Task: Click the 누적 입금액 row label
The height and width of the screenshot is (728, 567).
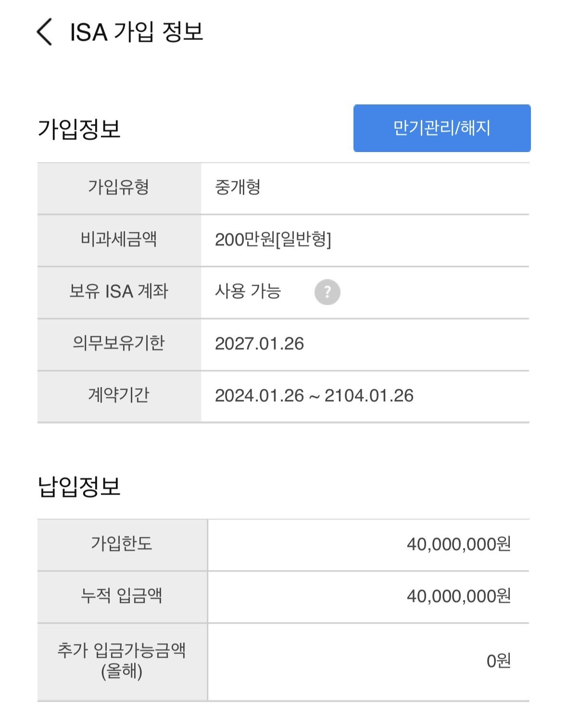Action: pos(122,596)
